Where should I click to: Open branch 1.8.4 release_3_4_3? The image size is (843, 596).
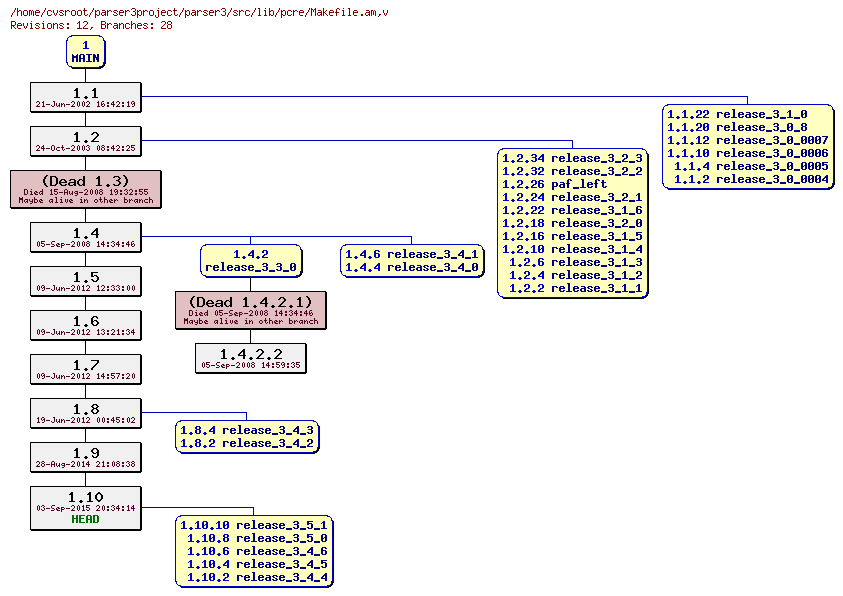(247, 430)
